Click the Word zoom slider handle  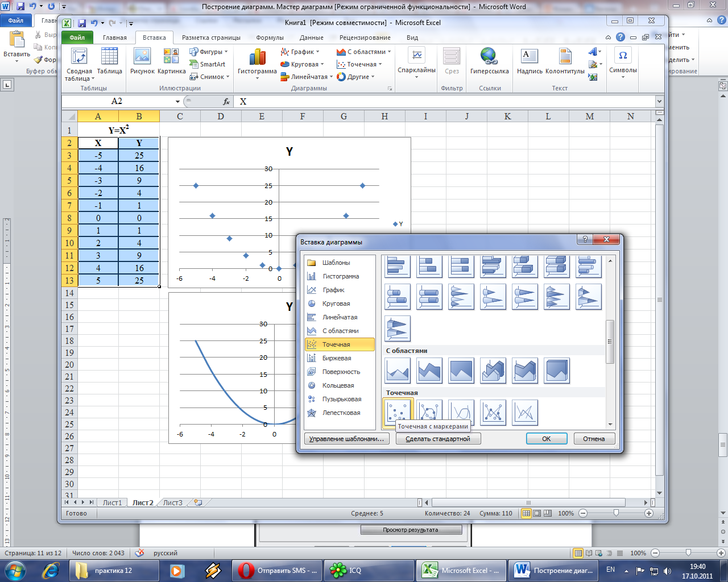pyautogui.click(x=689, y=553)
